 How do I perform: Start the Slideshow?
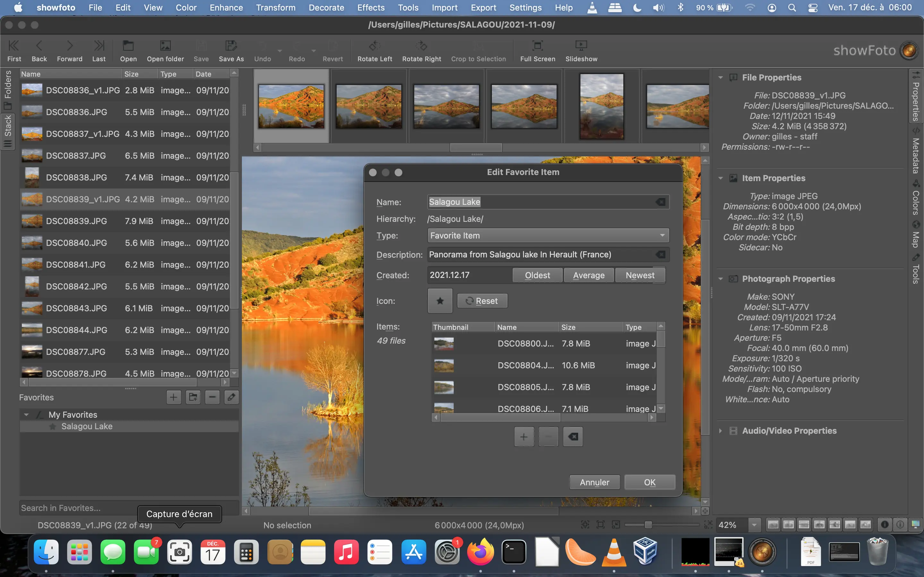(581, 50)
